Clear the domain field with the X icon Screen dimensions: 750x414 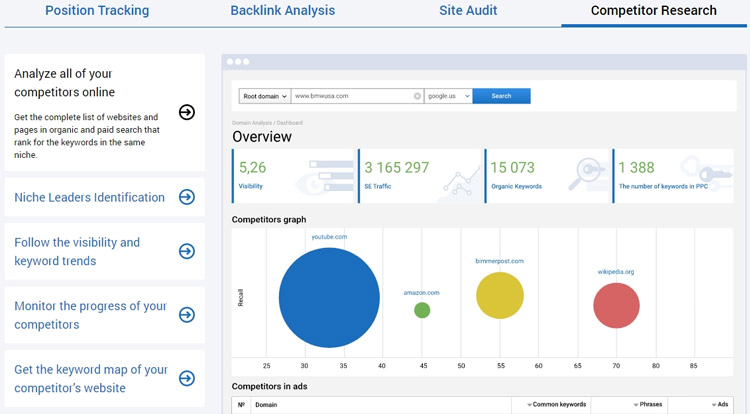(x=418, y=96)
